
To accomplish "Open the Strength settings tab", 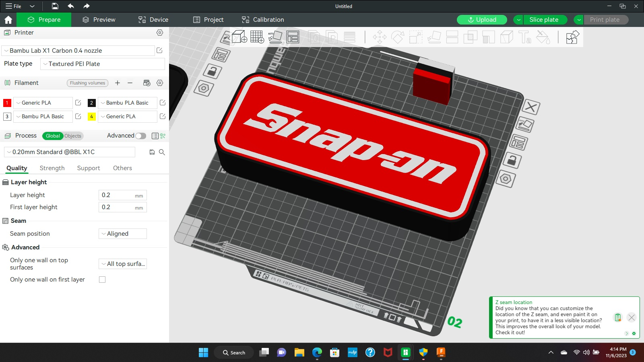I will coord(52,168).
